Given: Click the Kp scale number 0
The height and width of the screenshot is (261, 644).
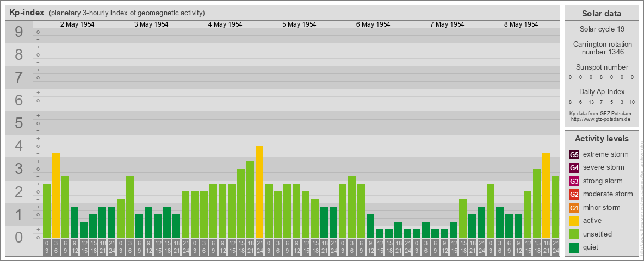Looking at the screenshot, I should pyautogui.click(x=19, y=237).
